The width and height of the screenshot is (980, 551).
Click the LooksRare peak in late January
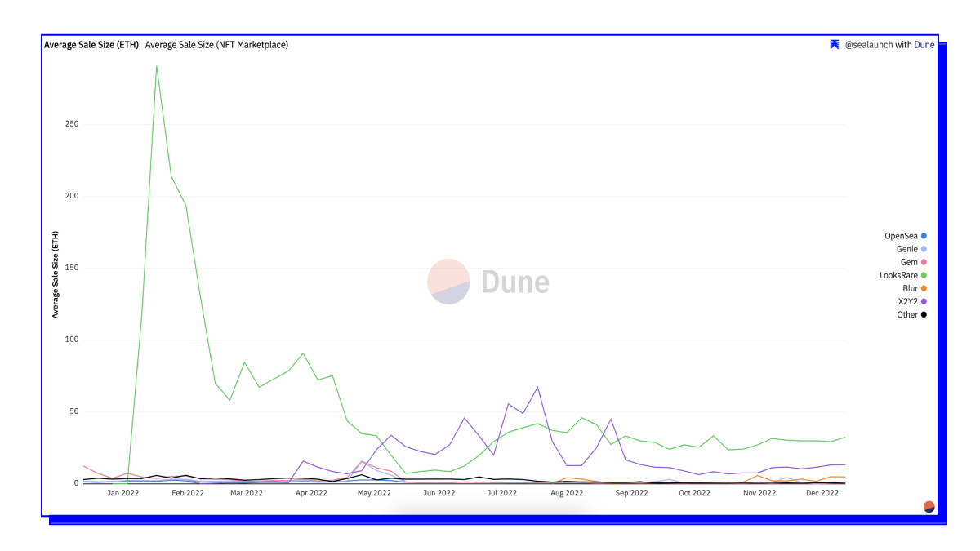[156, 66]
